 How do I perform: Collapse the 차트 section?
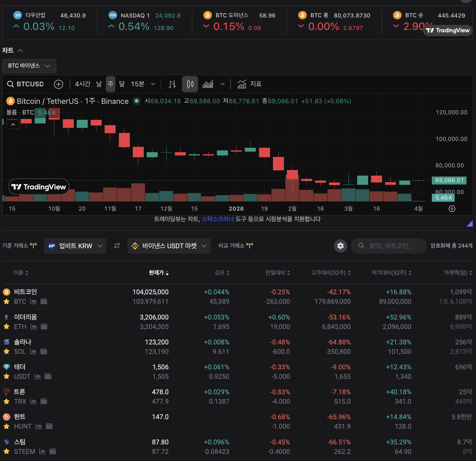[20, 51]
